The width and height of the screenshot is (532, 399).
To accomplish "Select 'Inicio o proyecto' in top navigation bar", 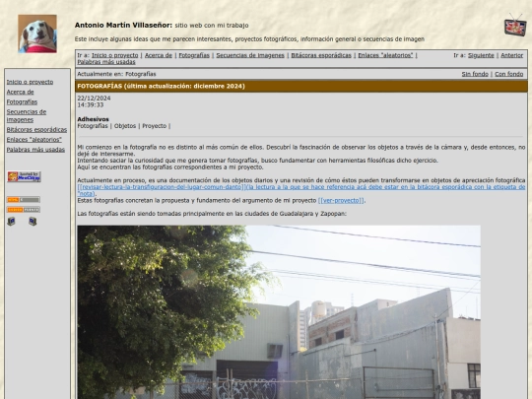I will [x=115, y=55].
